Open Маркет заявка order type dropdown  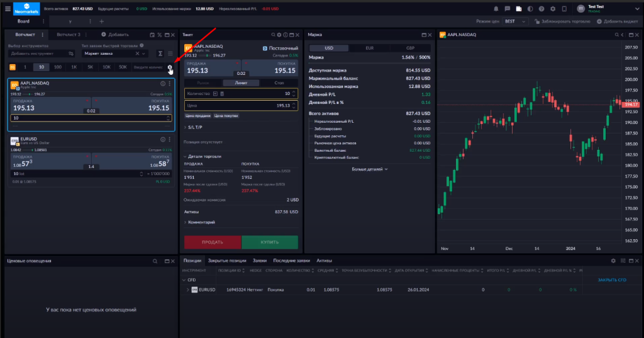pyautogui.click(x=115, y=54)
